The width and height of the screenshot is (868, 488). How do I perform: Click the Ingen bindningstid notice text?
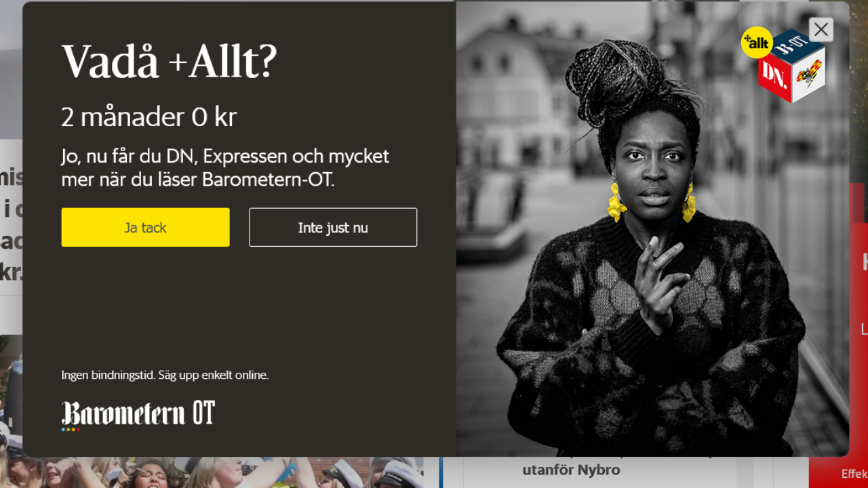(x=165, y=375)
